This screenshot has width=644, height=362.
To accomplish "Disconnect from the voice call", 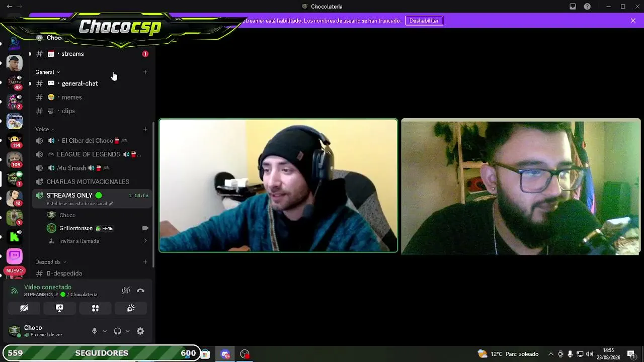I will click(x=140, y=291).
